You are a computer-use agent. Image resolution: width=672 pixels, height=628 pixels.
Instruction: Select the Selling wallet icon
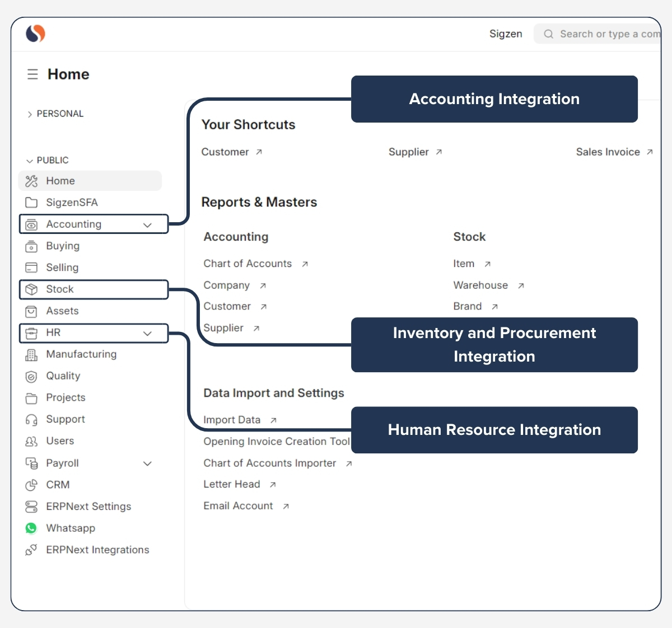[x=31, y=268]
